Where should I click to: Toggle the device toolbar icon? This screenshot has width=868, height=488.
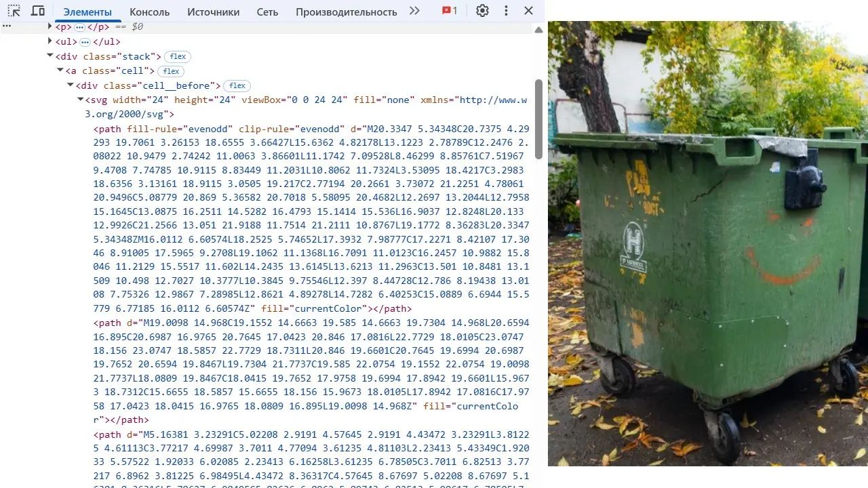(x=38, y=11)
